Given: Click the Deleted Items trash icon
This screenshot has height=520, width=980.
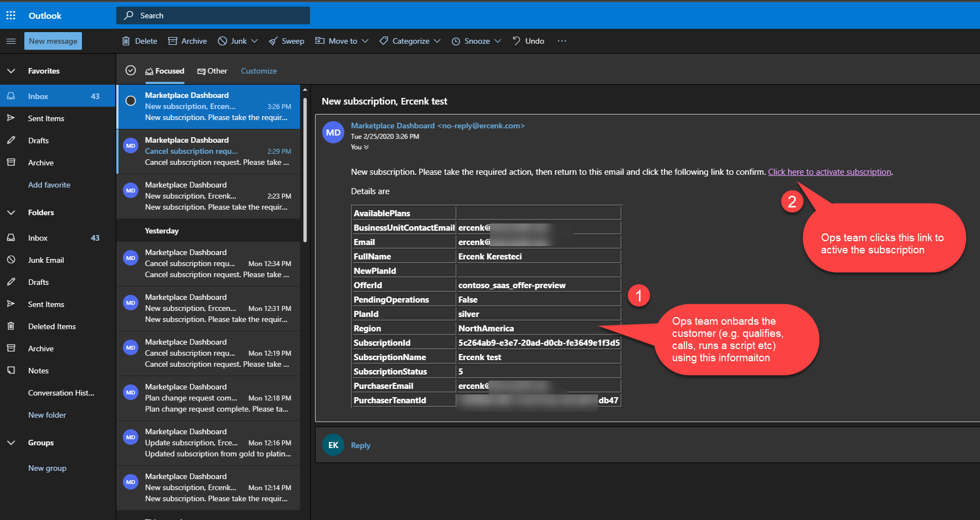Looking at the screenshot, I should click(11, 326).
